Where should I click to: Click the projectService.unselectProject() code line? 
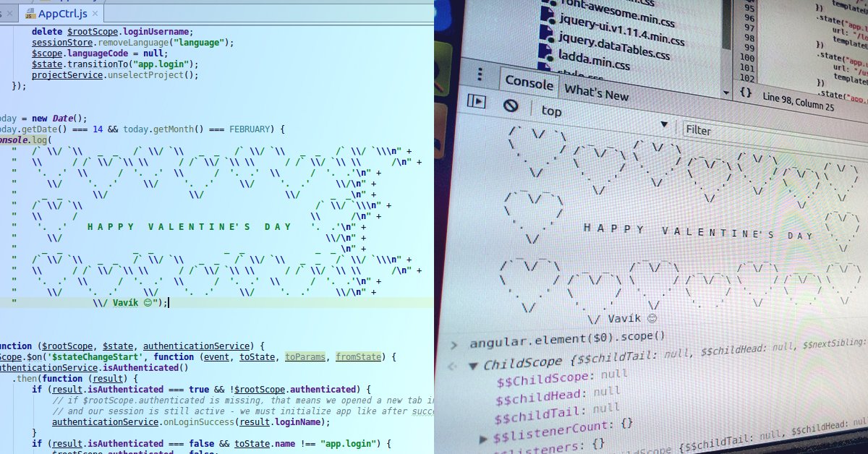tap(115, 74)
